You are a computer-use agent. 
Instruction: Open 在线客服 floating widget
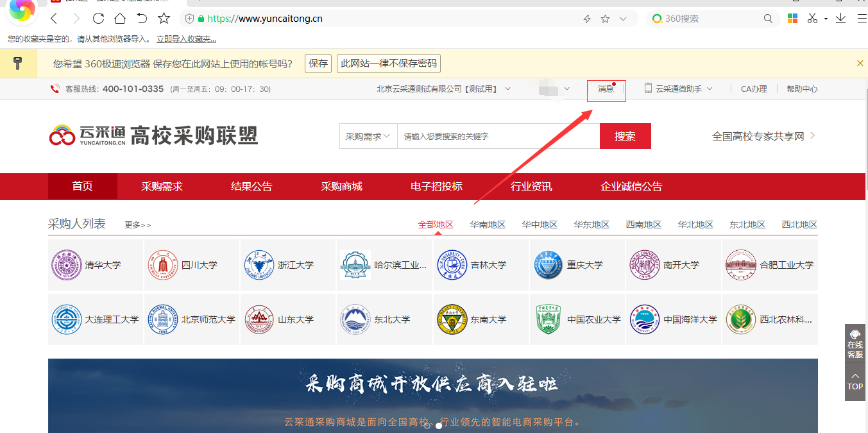point(855,344)
